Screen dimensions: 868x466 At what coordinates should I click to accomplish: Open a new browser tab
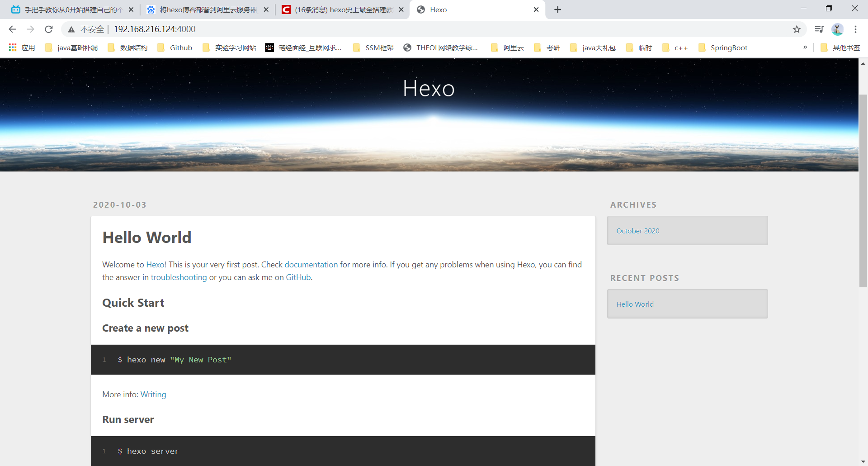click(558, 10)
